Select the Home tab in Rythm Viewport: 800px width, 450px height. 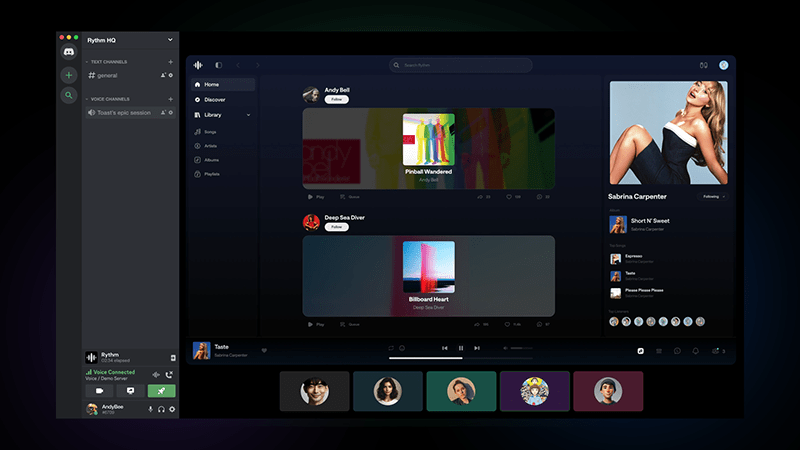pyautogui.click(x=223, y=85)
